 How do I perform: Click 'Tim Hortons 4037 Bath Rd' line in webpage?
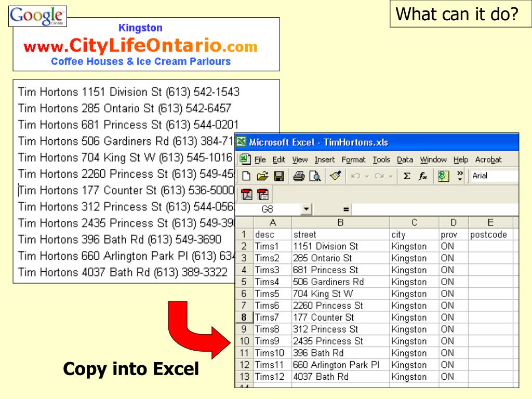[123, 272]
